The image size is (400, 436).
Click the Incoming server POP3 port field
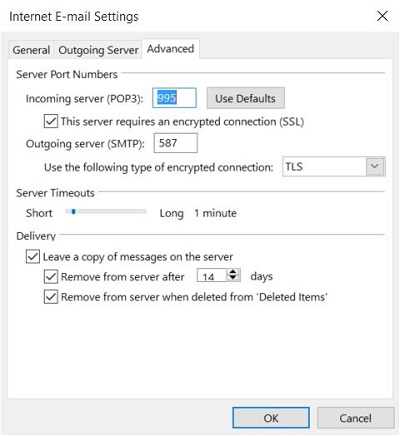pyautogui.click(x=174, y=98)
